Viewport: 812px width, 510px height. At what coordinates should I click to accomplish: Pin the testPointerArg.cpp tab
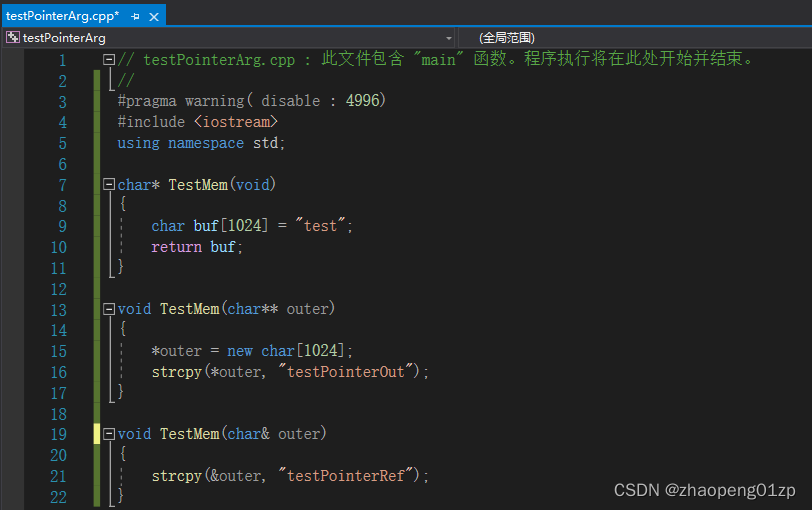point(136,16)
